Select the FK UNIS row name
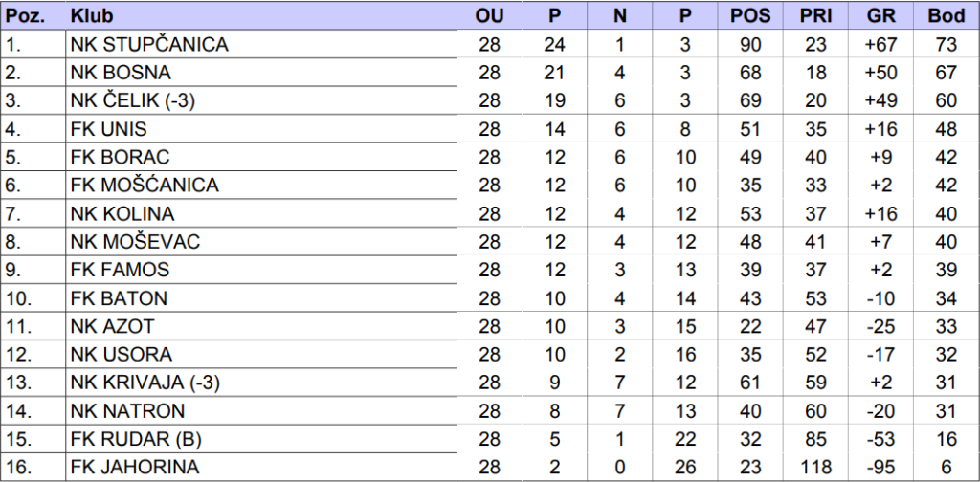The image size is (980, 482). point(108,129)
